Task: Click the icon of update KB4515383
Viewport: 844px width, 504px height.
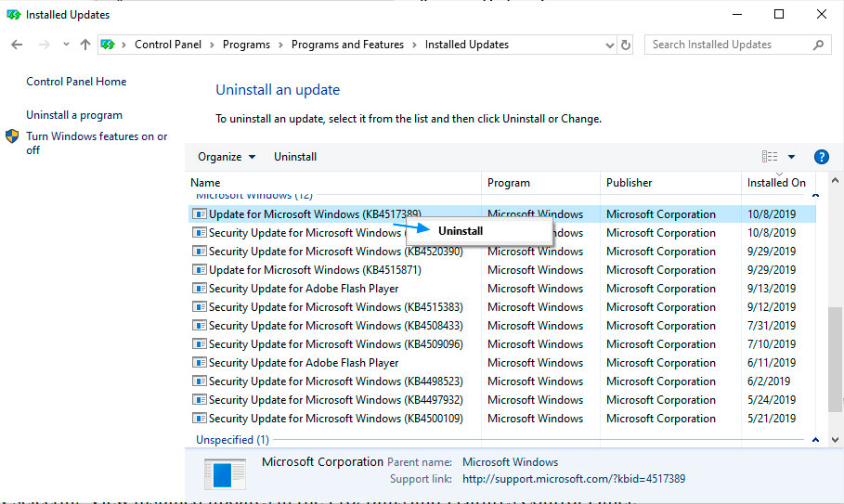Action: [x=199, y=307]
